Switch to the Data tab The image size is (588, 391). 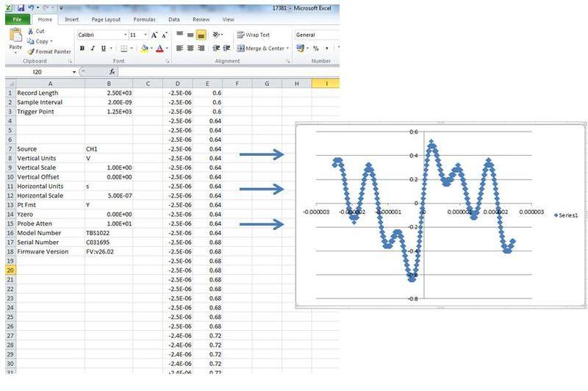point(174,20)
